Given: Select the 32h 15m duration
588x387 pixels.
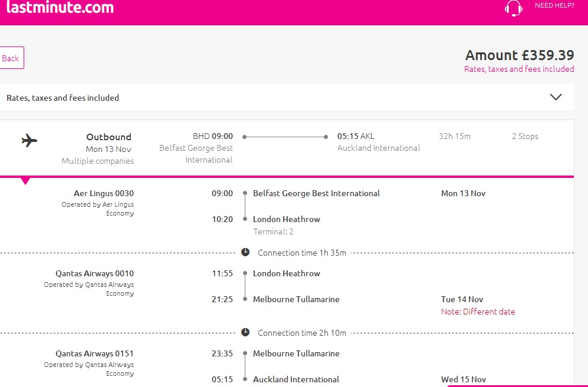Looking at the screenshot, I should coord(455,136).
